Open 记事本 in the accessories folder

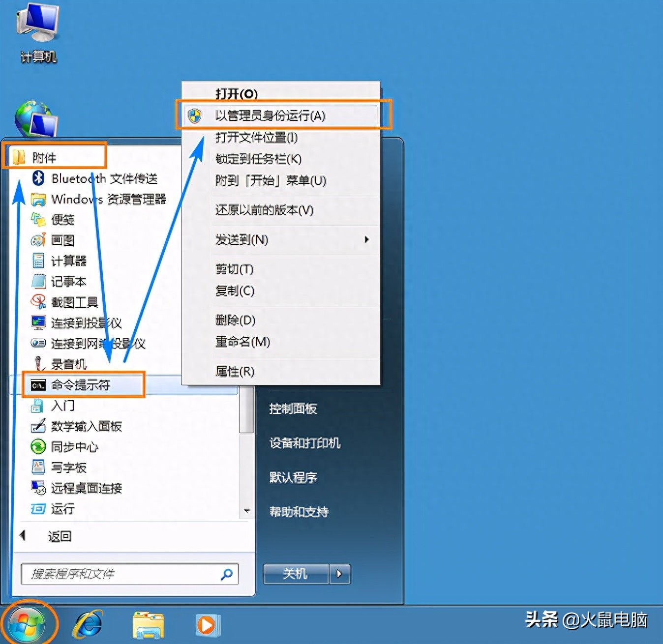pyautogui.click(x=68, y=282)
